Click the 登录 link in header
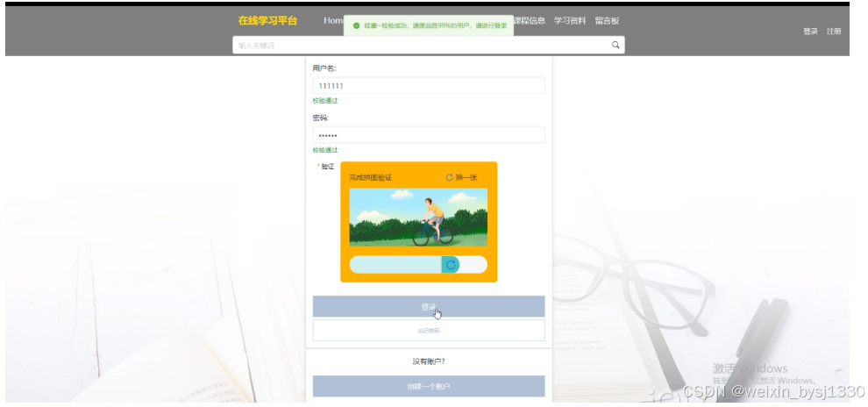This screenshot has width=868, height=407. tap(810, 32)
